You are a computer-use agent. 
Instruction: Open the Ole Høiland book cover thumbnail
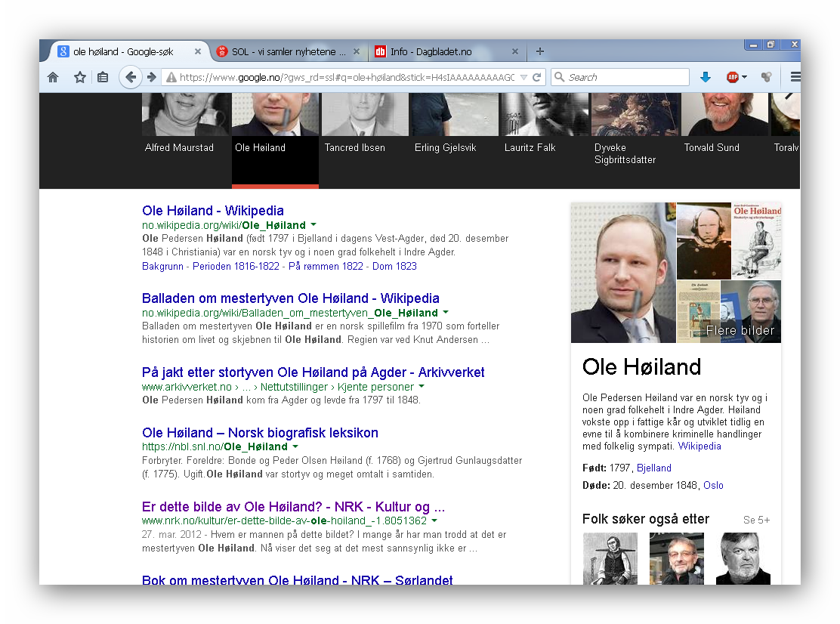(x=756, y=241)
